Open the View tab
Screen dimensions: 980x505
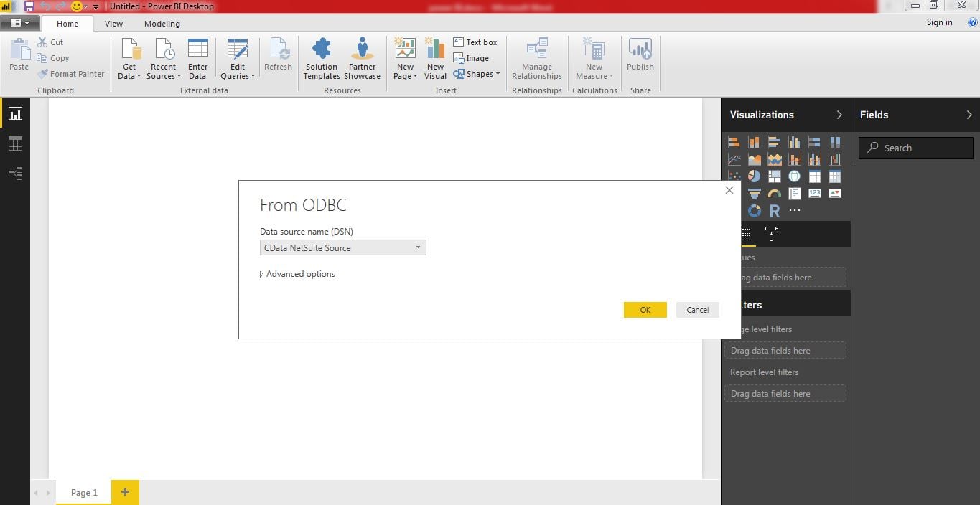pyautogui.click(x=113, y=23)
